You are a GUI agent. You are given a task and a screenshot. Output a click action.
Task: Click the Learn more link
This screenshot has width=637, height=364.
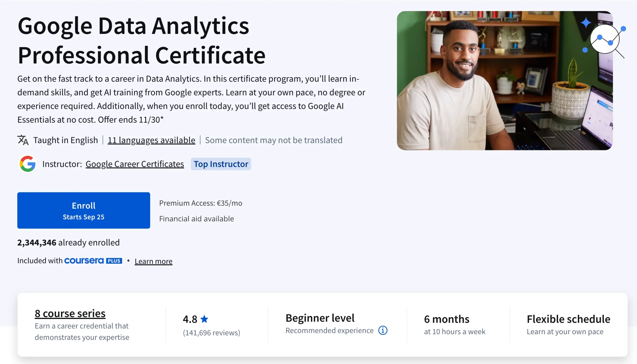tap(153, 261)
